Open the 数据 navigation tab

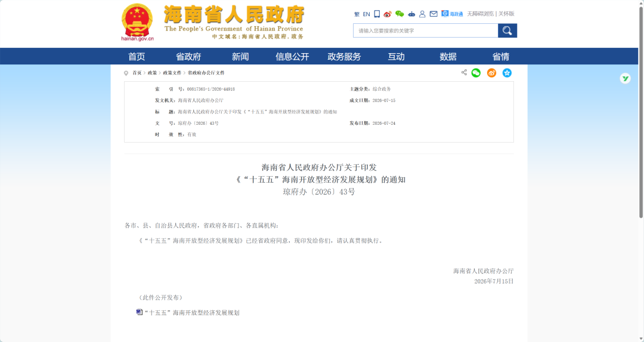[448, 56]
